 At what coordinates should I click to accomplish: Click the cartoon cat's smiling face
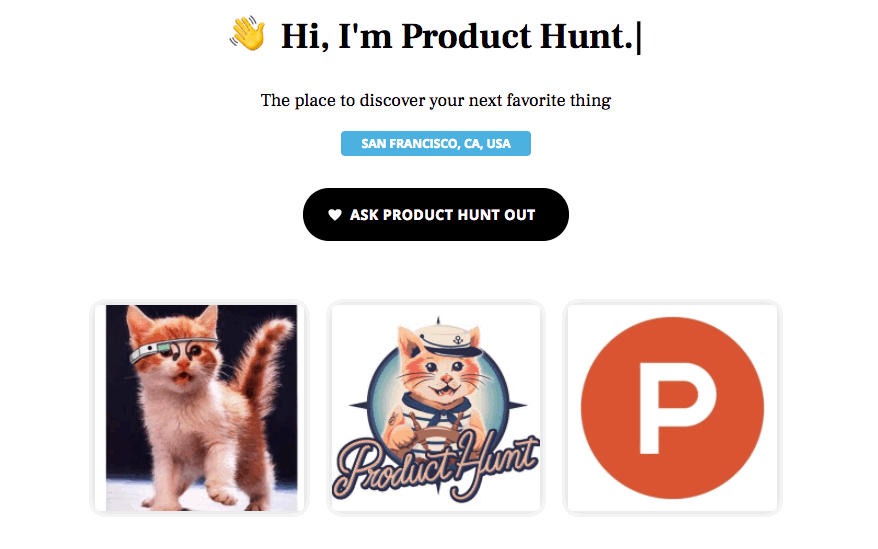[445, 375]
